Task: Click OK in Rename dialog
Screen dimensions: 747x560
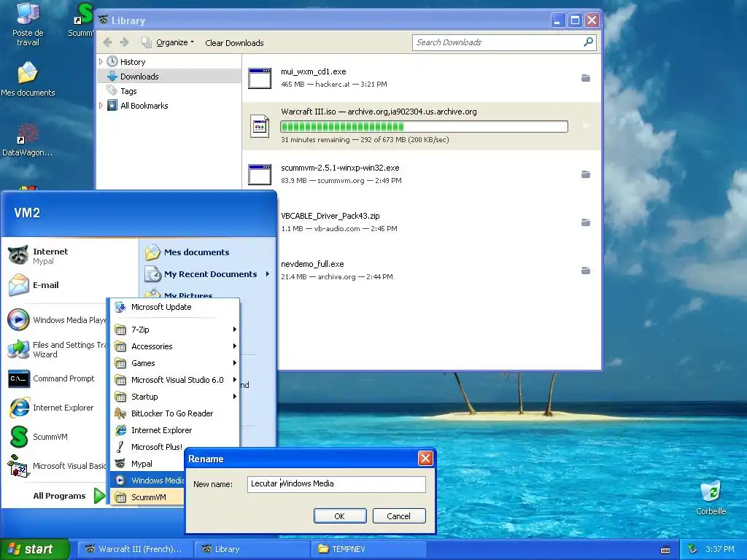Action: click(340, 516)
